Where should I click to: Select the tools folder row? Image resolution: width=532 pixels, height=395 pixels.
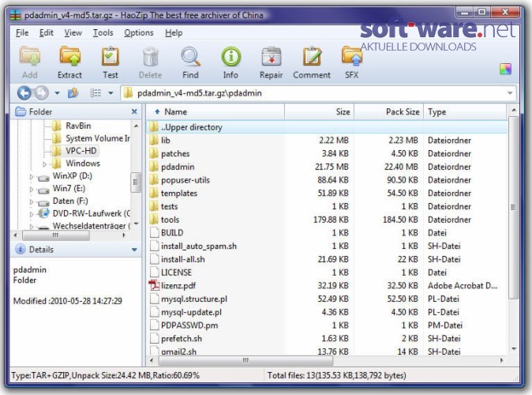point(327,220)
